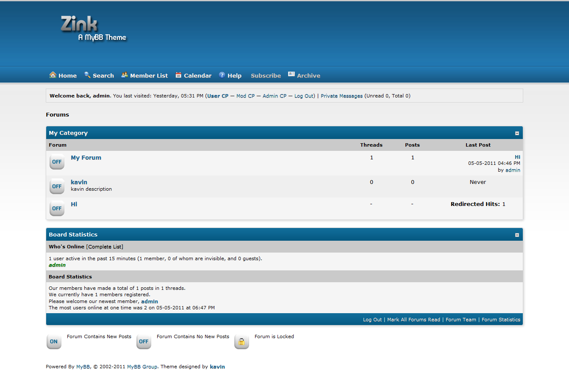Open the MyBB link in the footer
This screenshot has width=569, height=392.
pyautogui.click(x=83, y=367)
